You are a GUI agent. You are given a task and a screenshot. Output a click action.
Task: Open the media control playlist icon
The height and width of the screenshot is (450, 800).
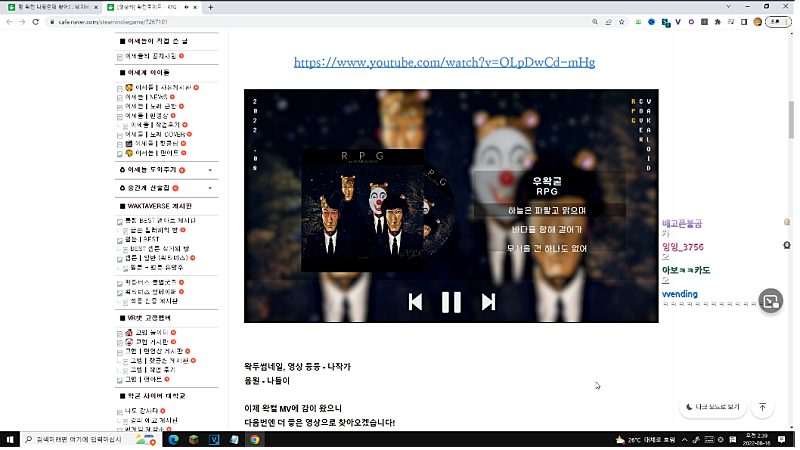[731, 22]
